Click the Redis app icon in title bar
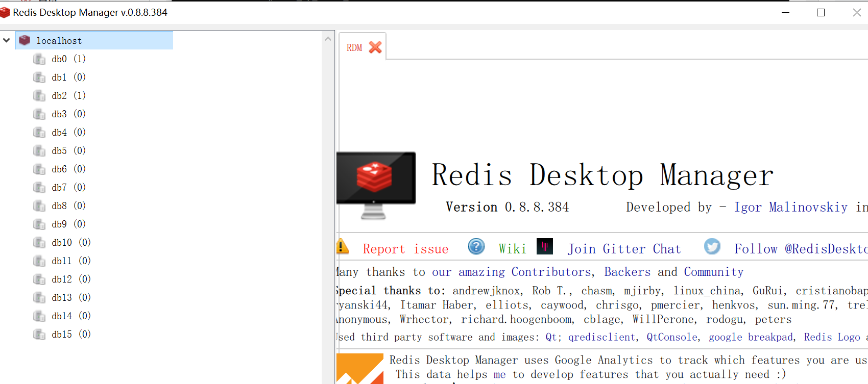Image resolution: width=868 pixels, height=384 pixels. point(5,12)
